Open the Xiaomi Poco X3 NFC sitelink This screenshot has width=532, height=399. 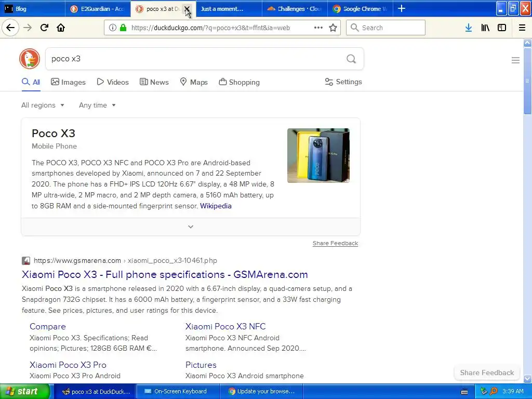[x=225, y=326]
